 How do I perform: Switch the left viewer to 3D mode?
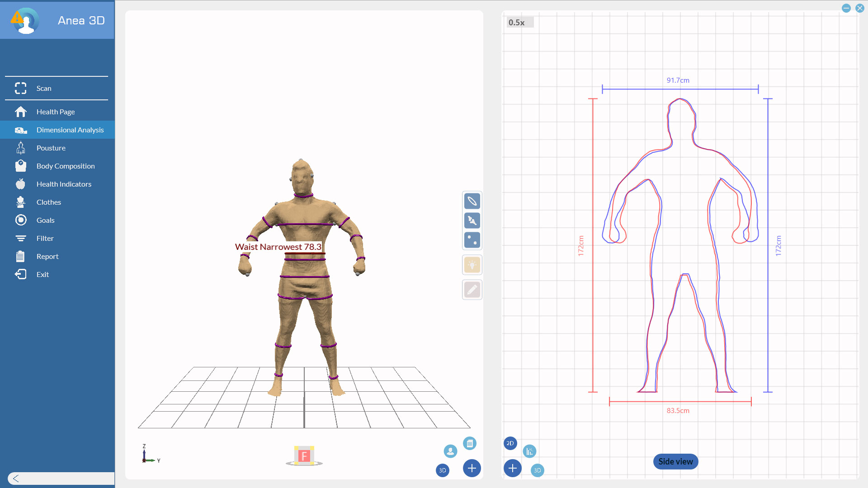click(443, 470)
